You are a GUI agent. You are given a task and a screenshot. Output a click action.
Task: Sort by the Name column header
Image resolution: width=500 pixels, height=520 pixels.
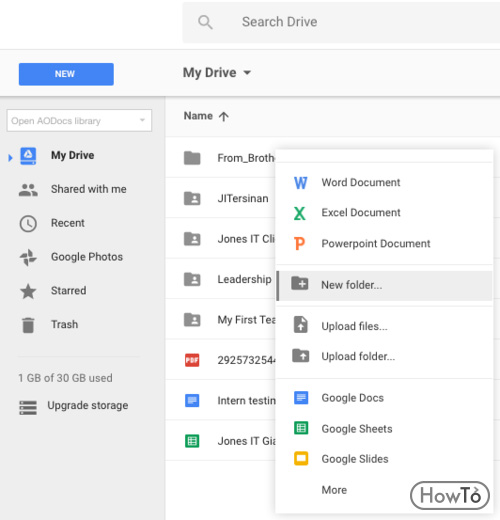pyautogui.click(x=198, y=116)
